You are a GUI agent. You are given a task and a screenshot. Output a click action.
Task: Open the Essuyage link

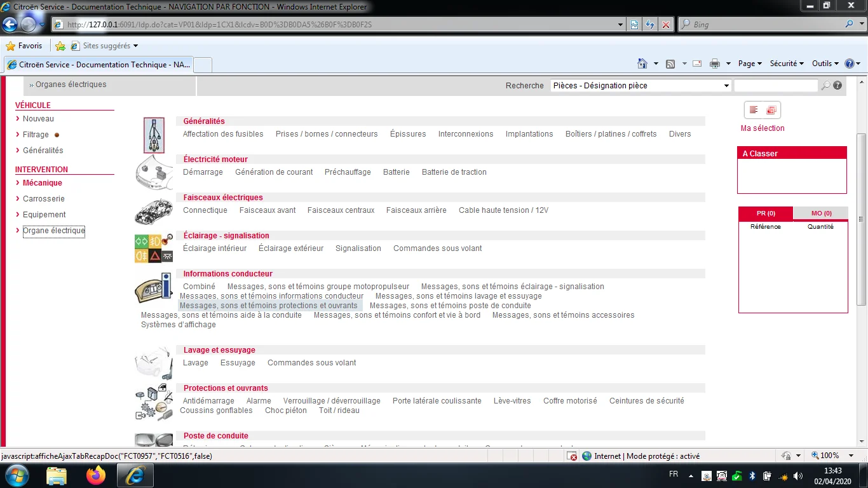click(238, 363)
